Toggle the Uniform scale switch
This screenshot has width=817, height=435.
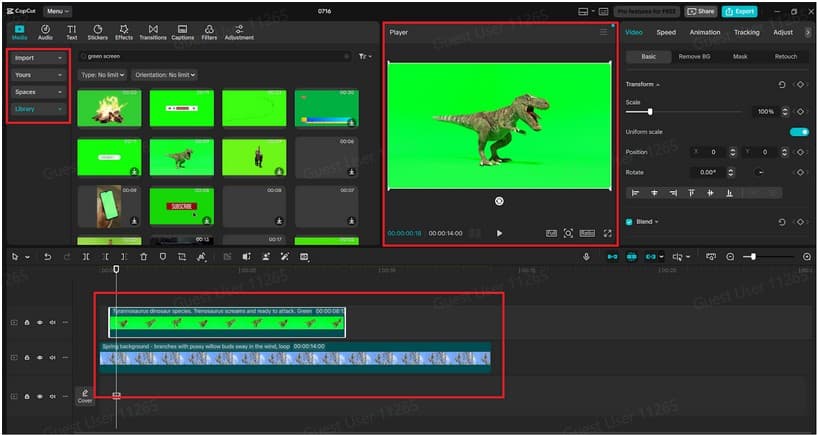pyautogui.click(x=799, y=132)
